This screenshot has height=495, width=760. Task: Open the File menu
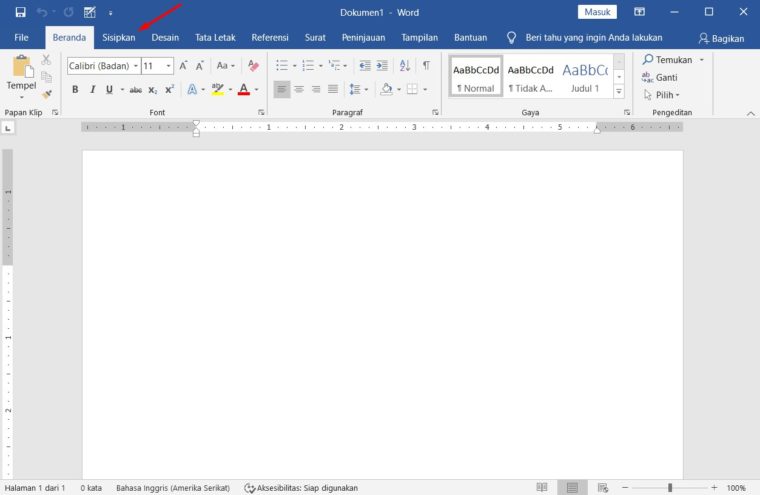21,37
